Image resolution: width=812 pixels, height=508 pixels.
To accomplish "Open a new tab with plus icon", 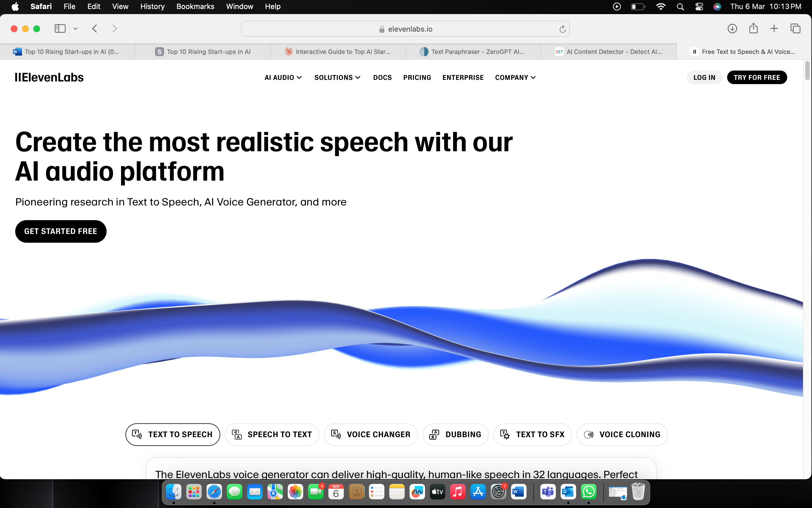I will point(774,29).
